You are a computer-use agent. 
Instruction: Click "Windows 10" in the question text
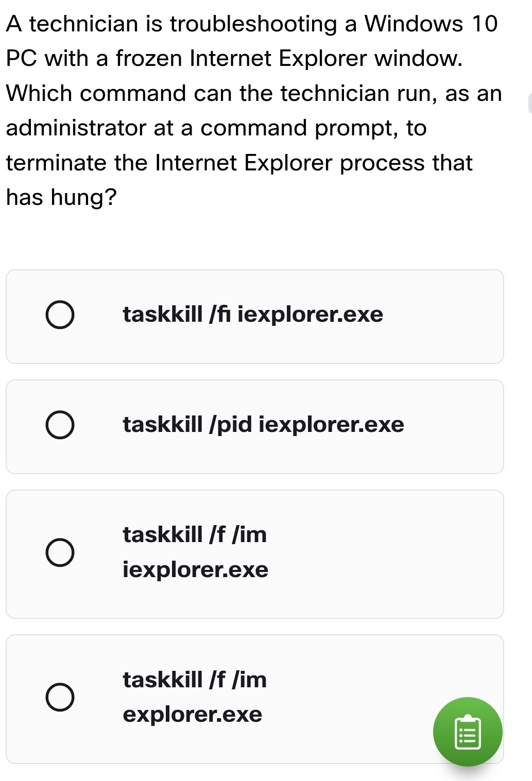pos(431,24)
